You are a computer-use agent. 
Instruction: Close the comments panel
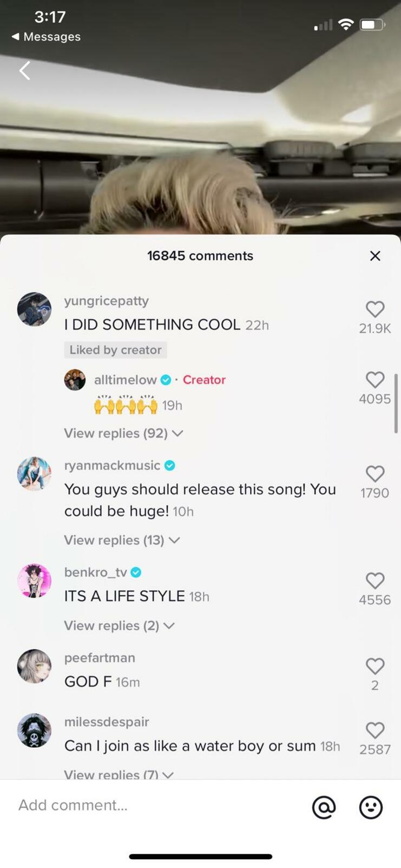[375, 256]
